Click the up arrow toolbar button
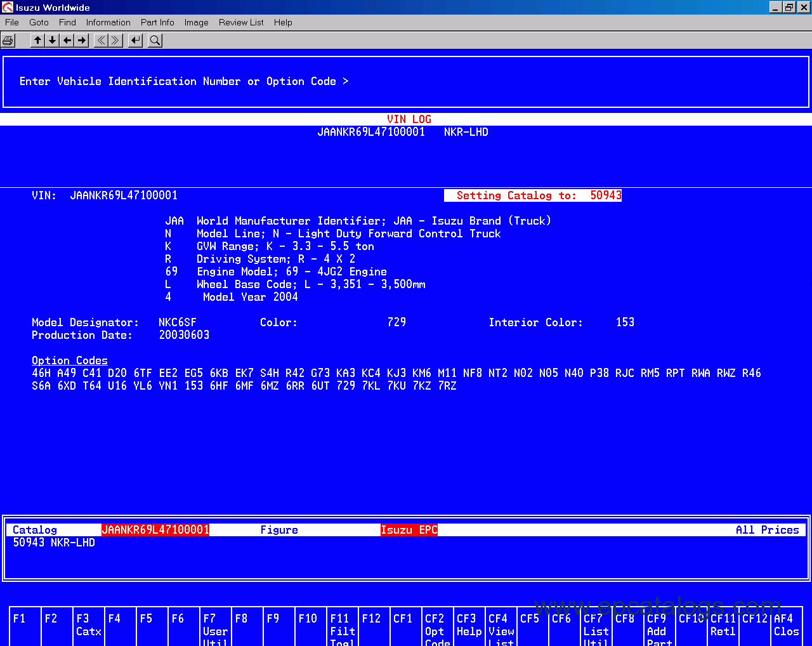Viewport: 812px width, 646px height. (37, 41)
